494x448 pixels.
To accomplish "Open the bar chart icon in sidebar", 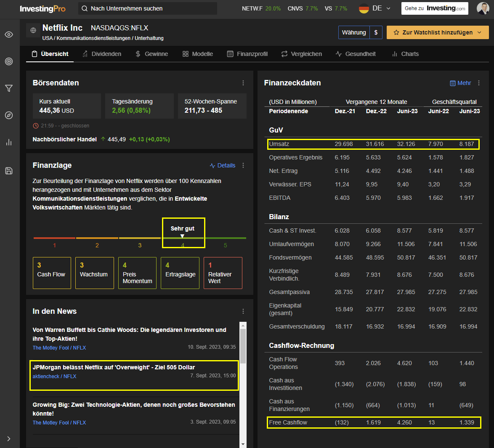I will pyautogui.click(x=9, y=143).
